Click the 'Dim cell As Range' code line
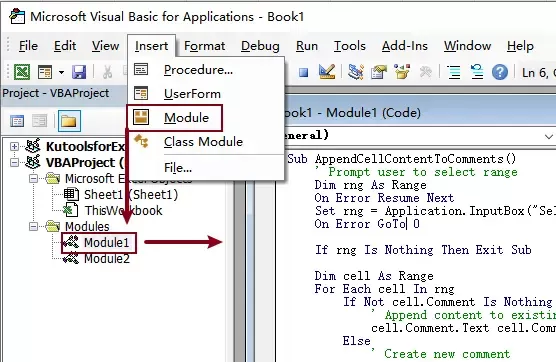556x362 pixels. (374, 275)
